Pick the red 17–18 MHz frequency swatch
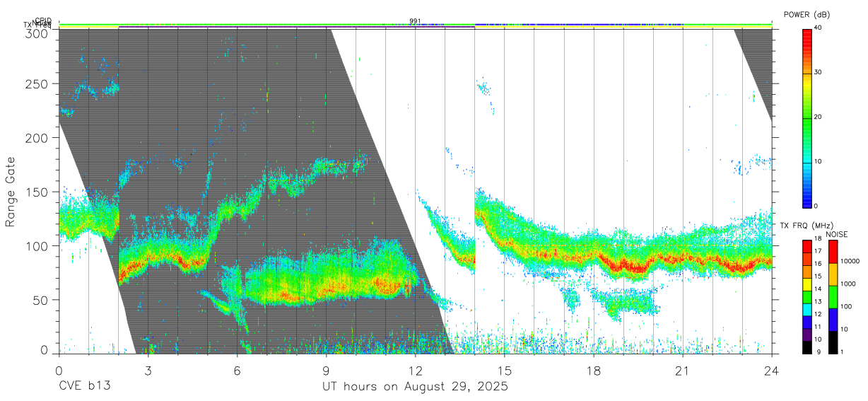Image resolution: width=868 pixels, height=401 pixels. (807, 246)
